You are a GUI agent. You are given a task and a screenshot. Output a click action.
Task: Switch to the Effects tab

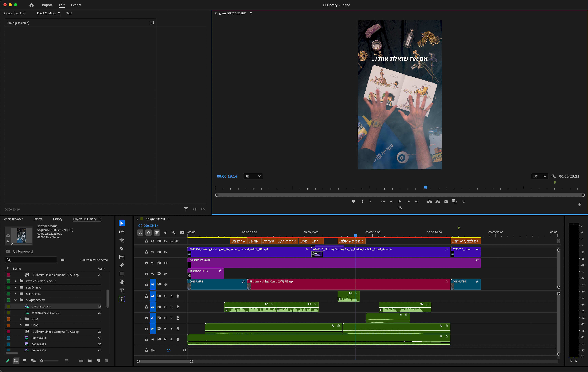point(38,219)
